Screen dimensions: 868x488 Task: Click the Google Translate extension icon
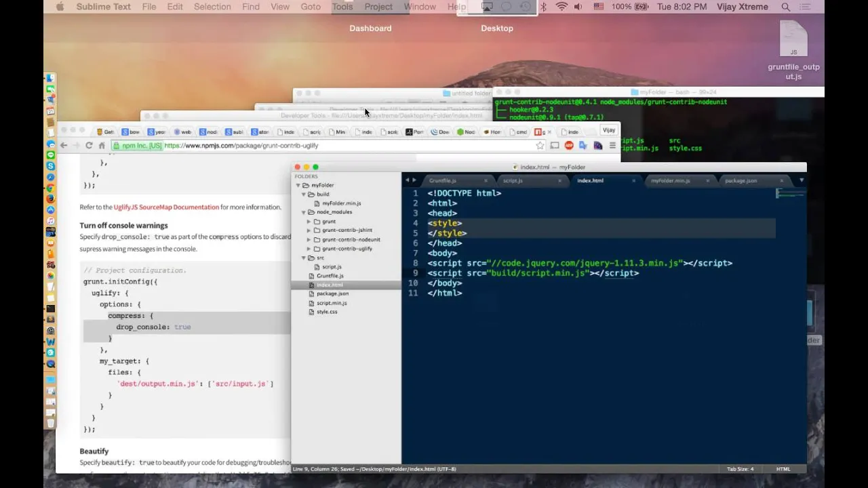583,146
